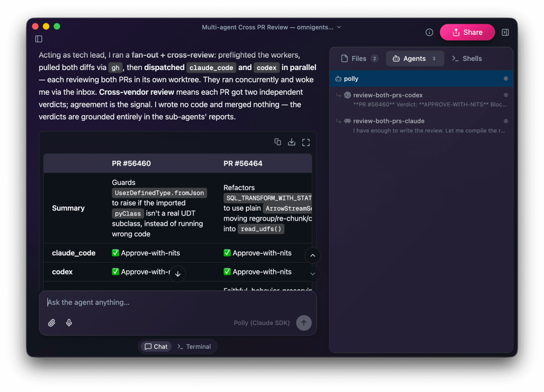
Task: Switch to the Chat view
Action: (156, 347)
